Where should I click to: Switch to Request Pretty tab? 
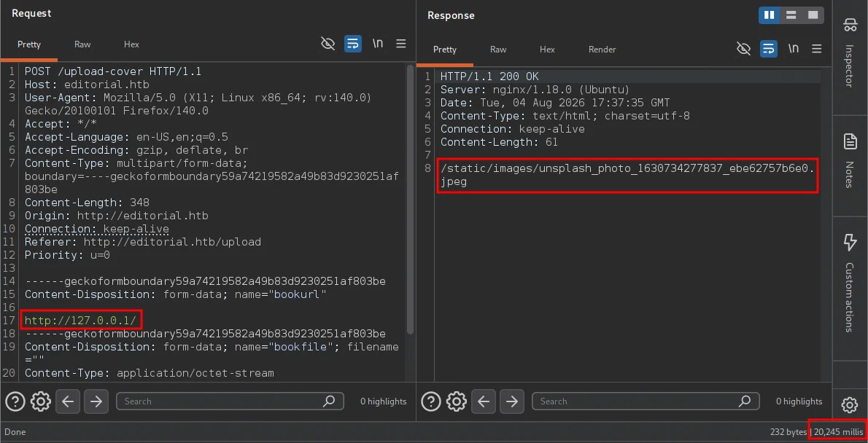click(28, 44)
